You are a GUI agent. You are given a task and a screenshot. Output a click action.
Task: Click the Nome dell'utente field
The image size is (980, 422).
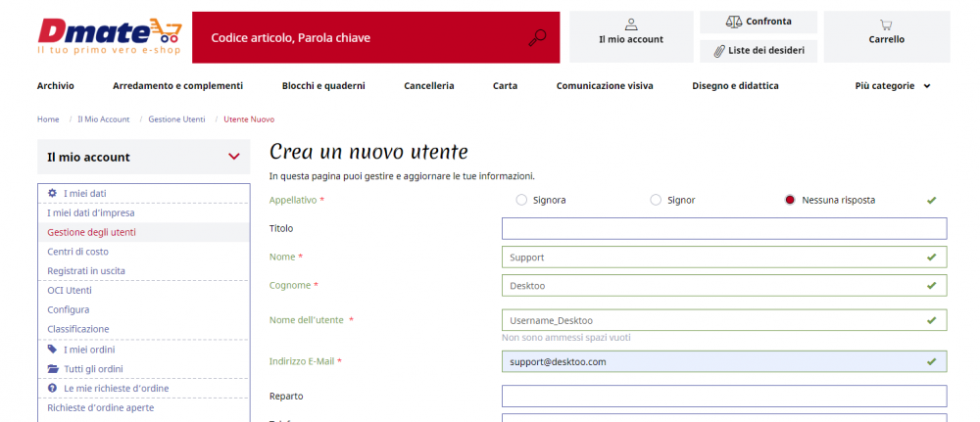pyautogui.click(x=724, y=320)
